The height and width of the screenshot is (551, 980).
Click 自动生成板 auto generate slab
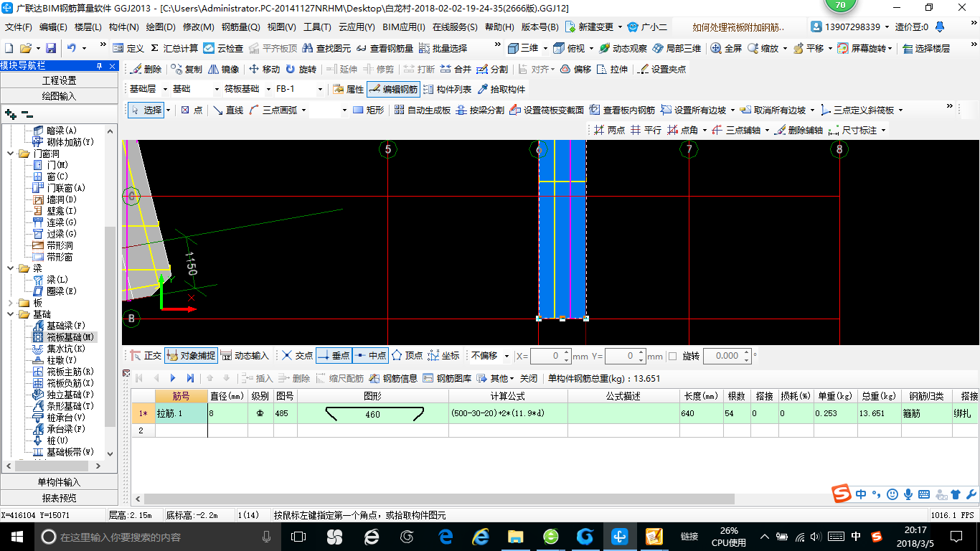[x=423, y=110]
